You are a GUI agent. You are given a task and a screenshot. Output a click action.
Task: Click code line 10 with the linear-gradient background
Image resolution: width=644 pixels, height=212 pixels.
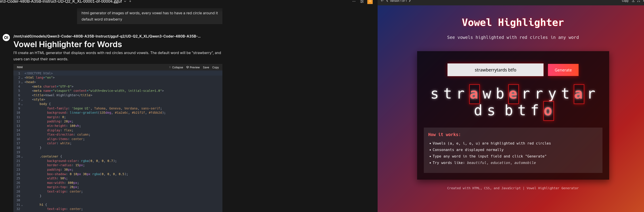[106, 113]
